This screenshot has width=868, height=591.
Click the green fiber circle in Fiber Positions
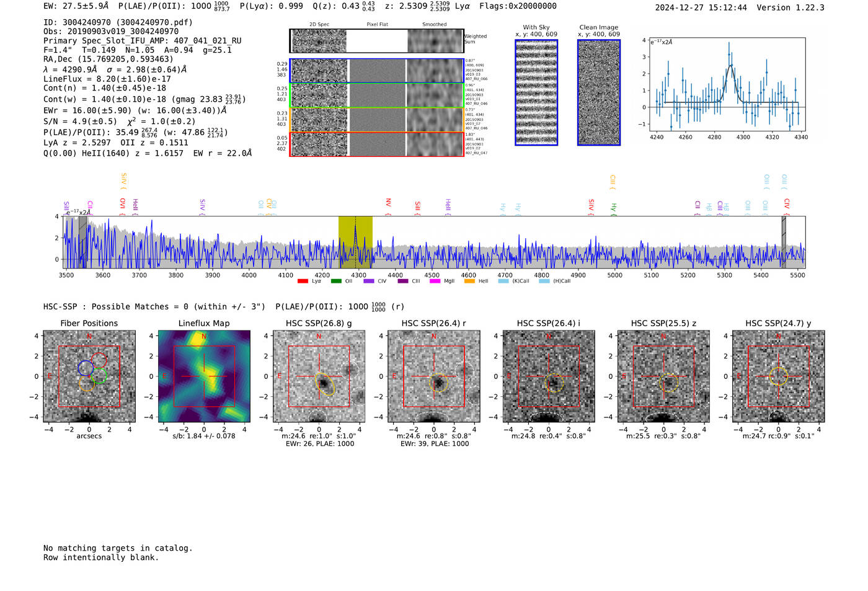click(x=99, y=375)
